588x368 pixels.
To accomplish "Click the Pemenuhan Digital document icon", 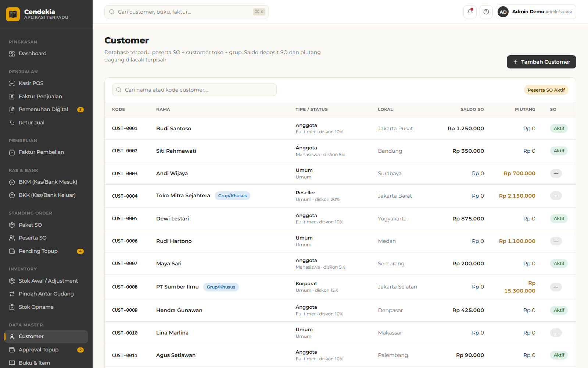I will click(x=12, y=110).
